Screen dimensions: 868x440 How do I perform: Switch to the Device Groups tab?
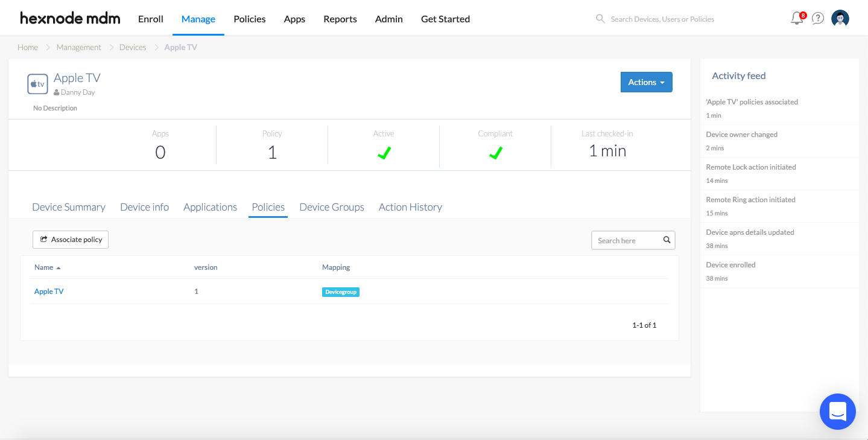332,207
